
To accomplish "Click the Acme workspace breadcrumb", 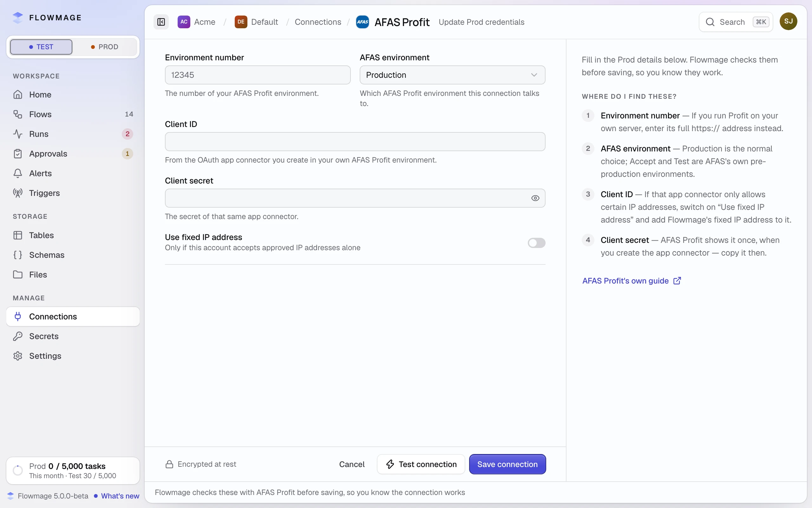I will (x=197, y=22).
